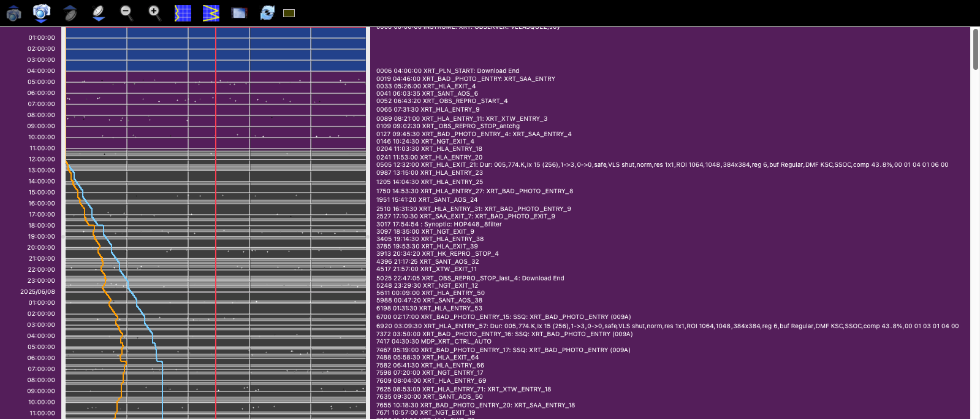The width and height of the screenshot is (980, 419).
Task: Click the blue grid zigzag graph icon
Action: point(211,13)
